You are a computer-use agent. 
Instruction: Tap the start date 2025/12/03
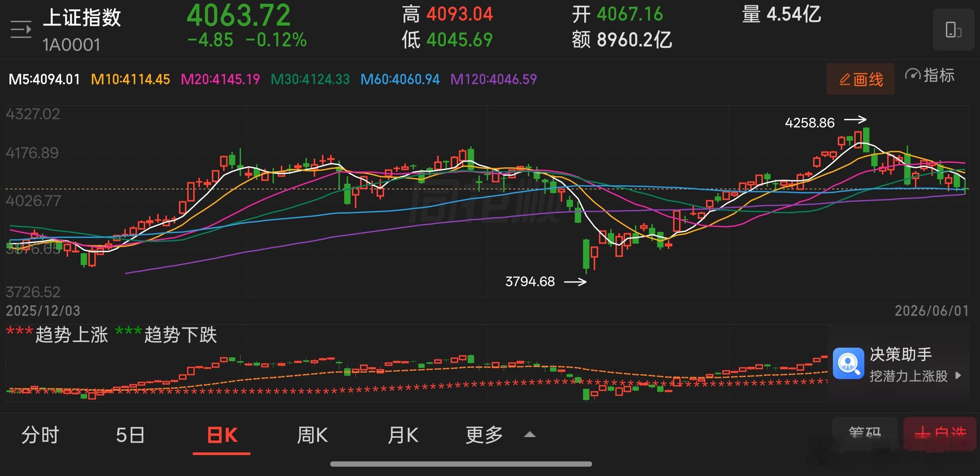43,311
